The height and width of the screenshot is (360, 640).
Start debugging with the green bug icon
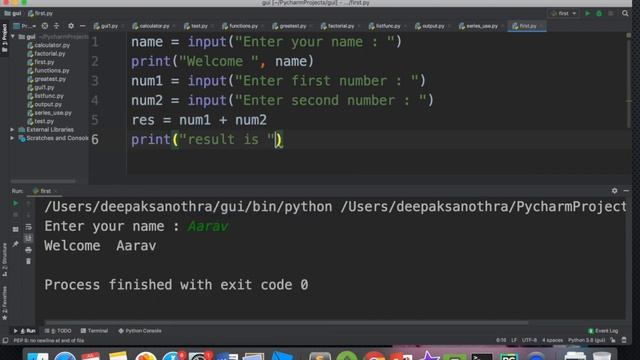(599, 13)
